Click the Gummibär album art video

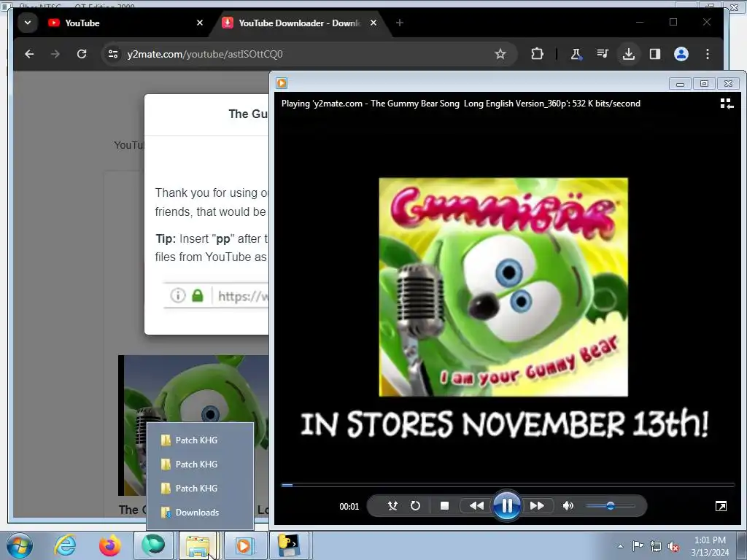[x=503, y=287]
